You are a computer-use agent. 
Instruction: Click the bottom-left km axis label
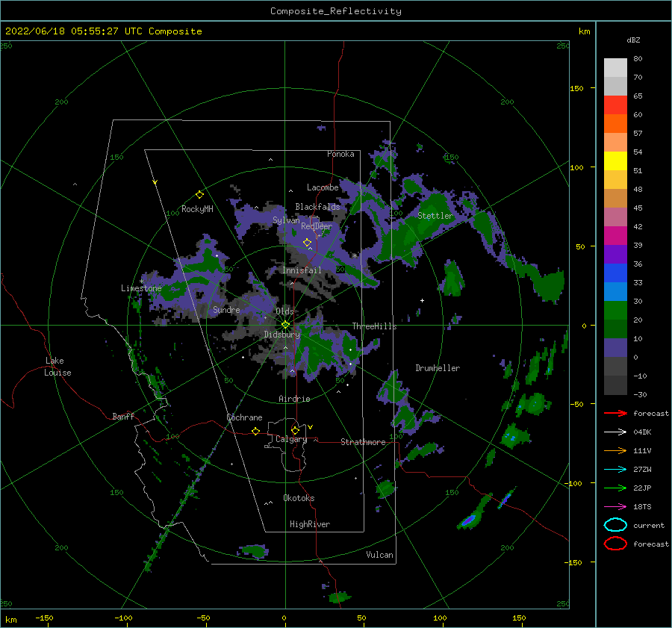point(11,620)
